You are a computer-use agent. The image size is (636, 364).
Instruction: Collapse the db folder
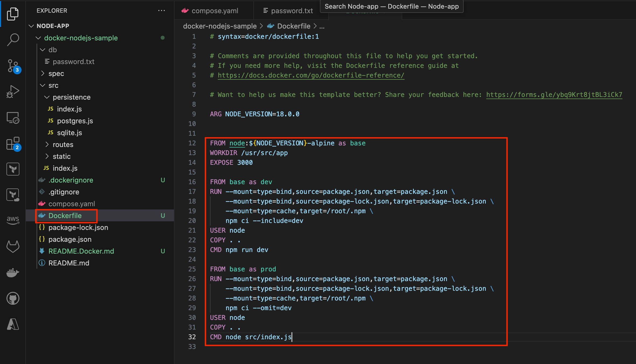43,50
